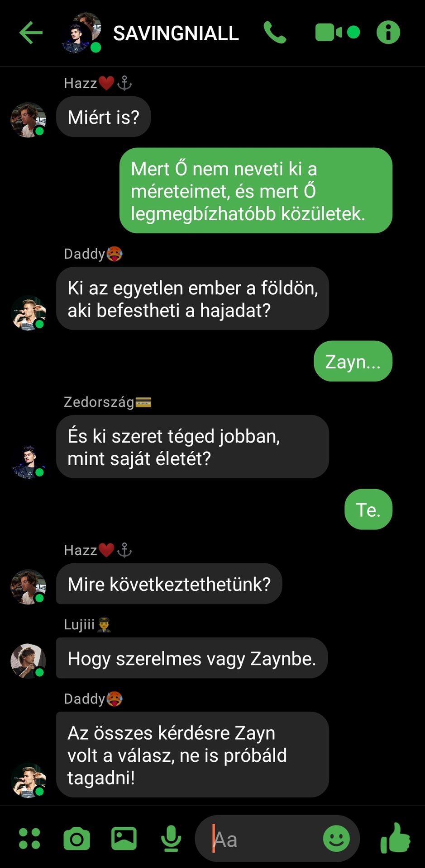Tap Lujiii's profile picture
This screenshot has height=868, width=425.
coord(29,661)
